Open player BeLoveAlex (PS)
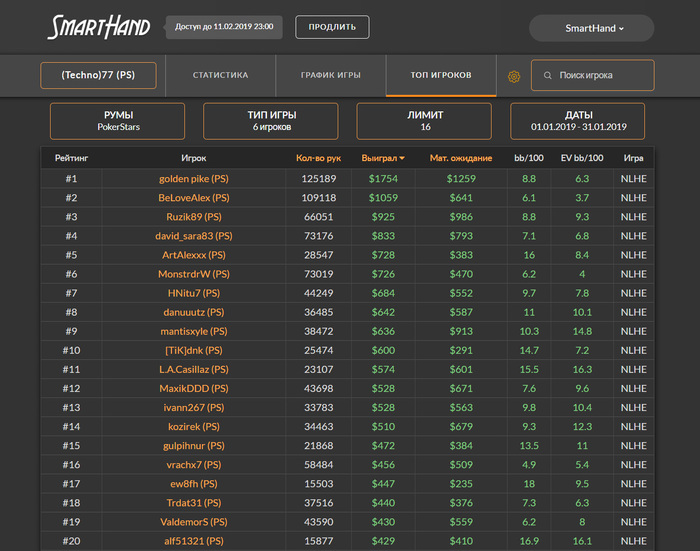700x551 pixels. (x=194, y=198)
